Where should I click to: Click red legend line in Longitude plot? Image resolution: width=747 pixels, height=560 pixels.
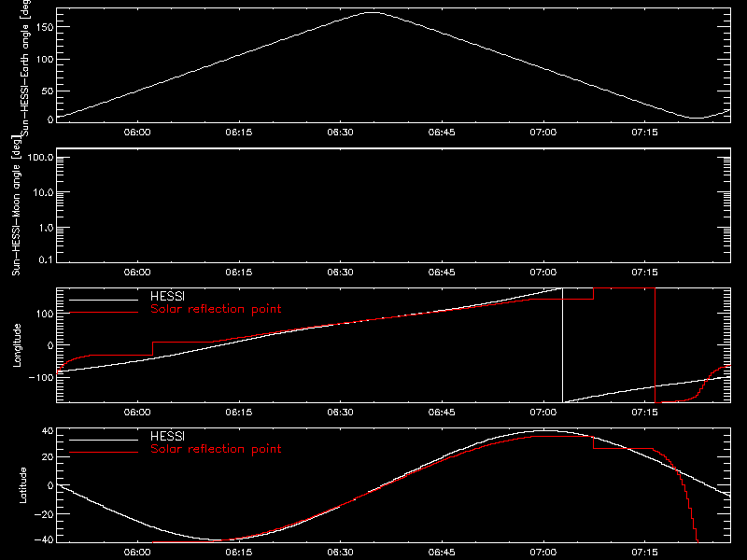(104, 313)
